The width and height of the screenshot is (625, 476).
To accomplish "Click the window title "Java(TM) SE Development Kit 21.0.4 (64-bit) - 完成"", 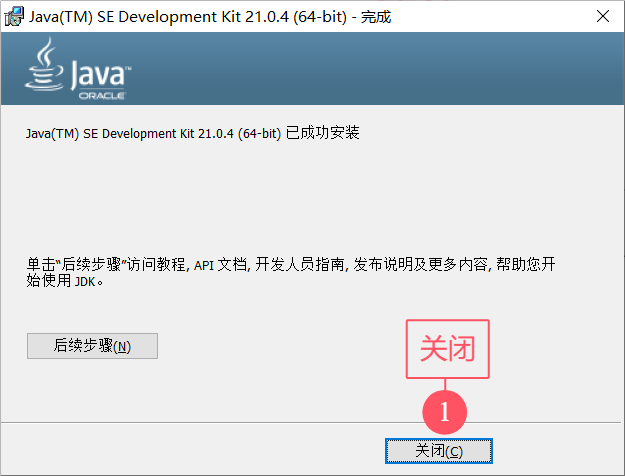I will point(210,17).
